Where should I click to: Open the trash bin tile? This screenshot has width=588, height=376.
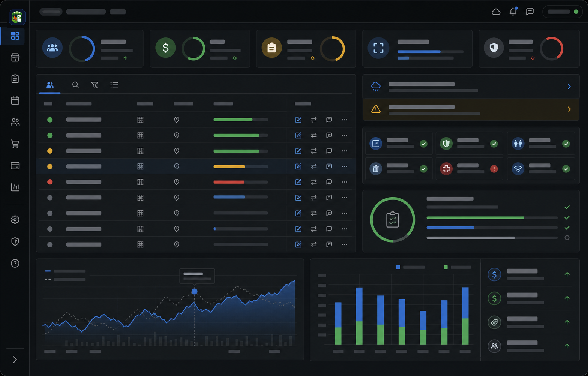pyautogui.click(x=399, y=169)
